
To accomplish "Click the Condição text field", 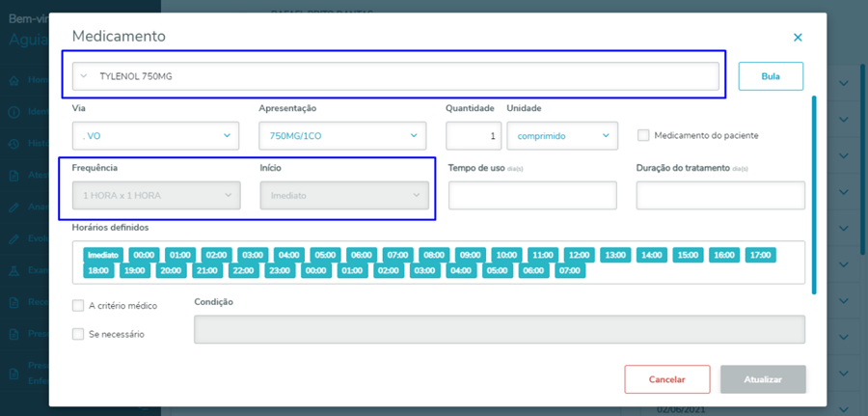I will [500, 329].
